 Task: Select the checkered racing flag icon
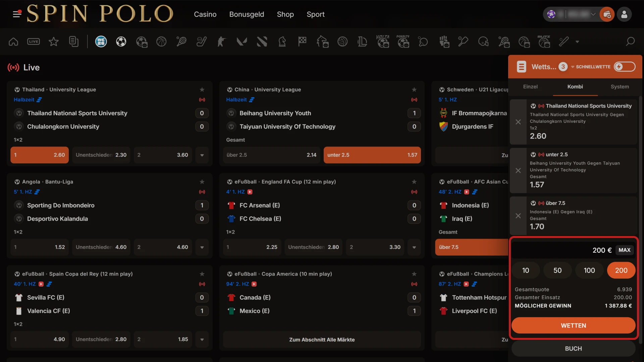point(302,42)
